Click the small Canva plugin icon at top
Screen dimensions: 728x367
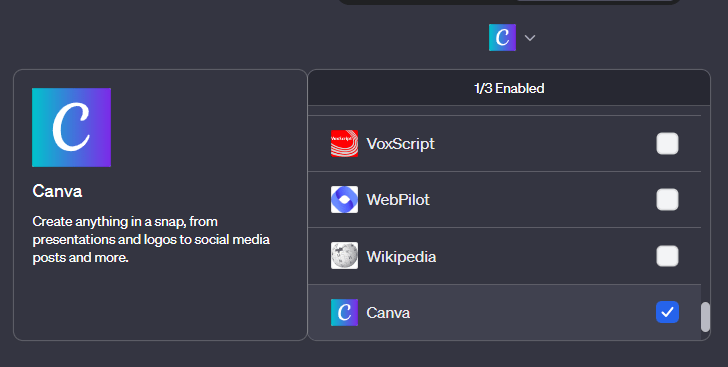pyautogui.click(x=502, y=38)
